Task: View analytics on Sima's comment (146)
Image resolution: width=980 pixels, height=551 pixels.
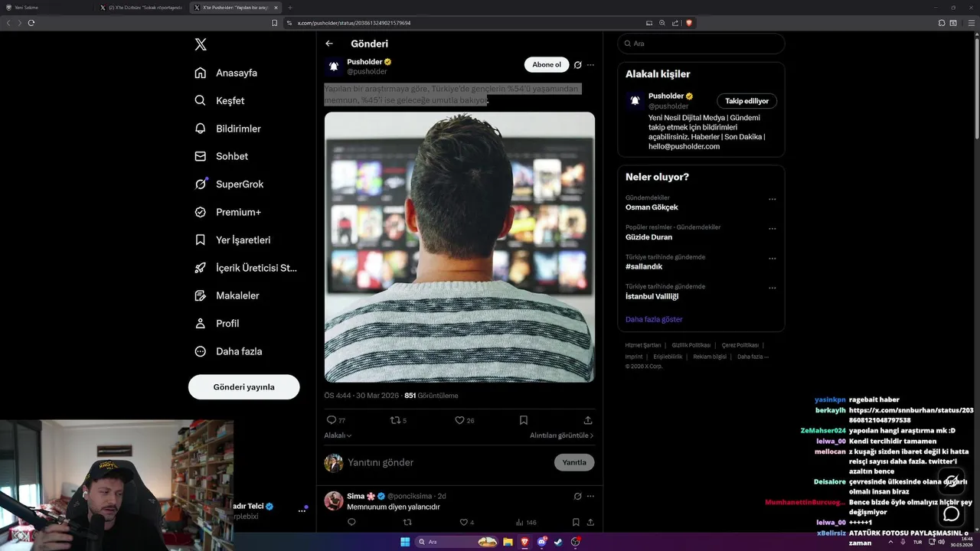Action: [526, 522]
